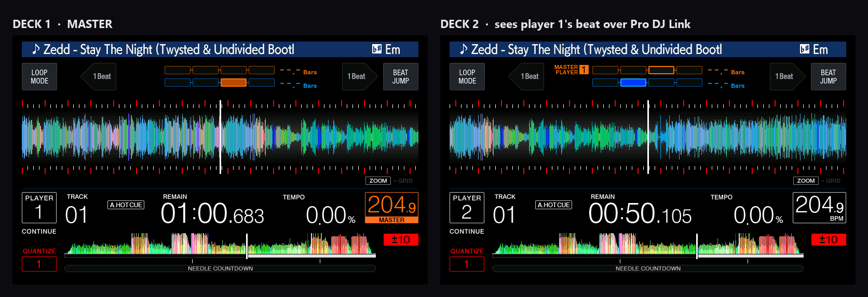Click the blue Bars label on Deck 2
868x297 pixels.
(x=738, y=86)
